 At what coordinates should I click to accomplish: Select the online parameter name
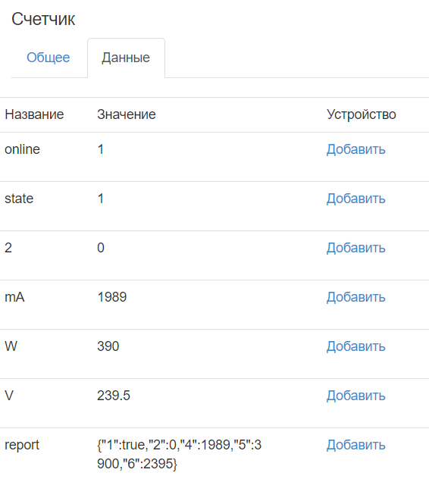[x=22, y=149]
